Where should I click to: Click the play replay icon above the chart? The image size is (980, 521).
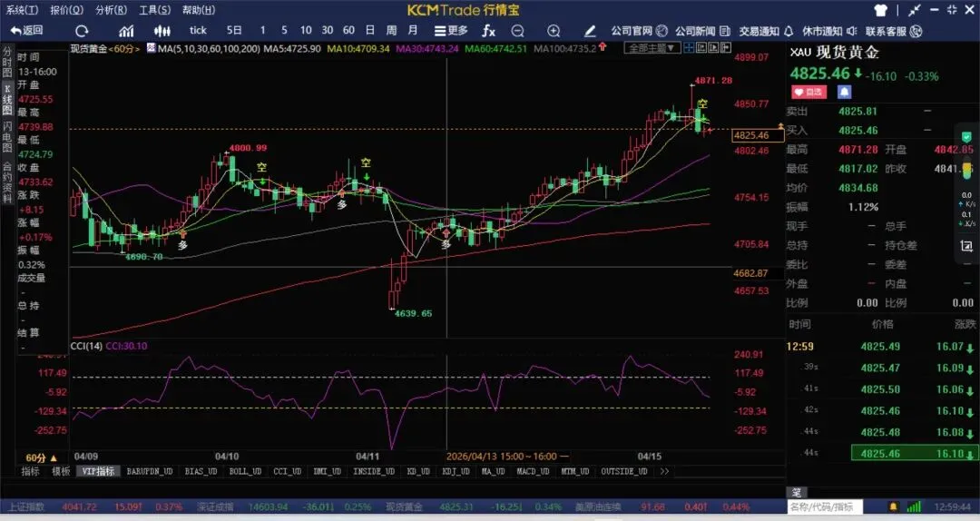pyautogui.click(x=713, y=47)
